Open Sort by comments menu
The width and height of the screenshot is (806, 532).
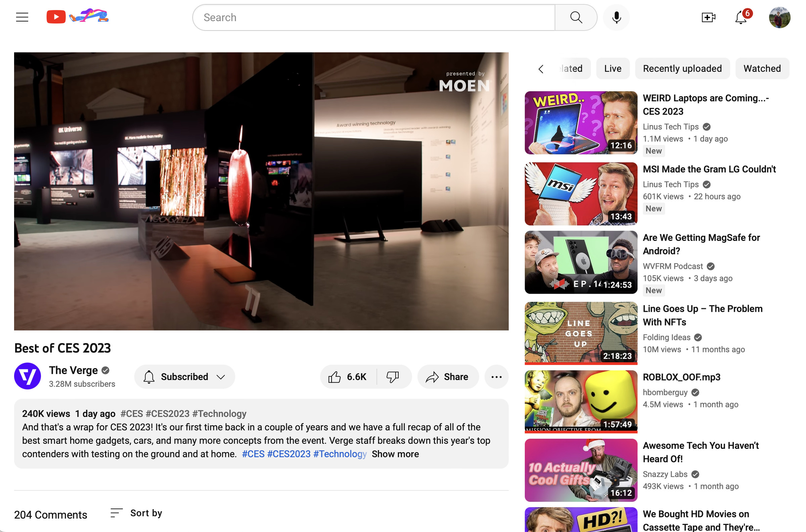coord(136,513)
